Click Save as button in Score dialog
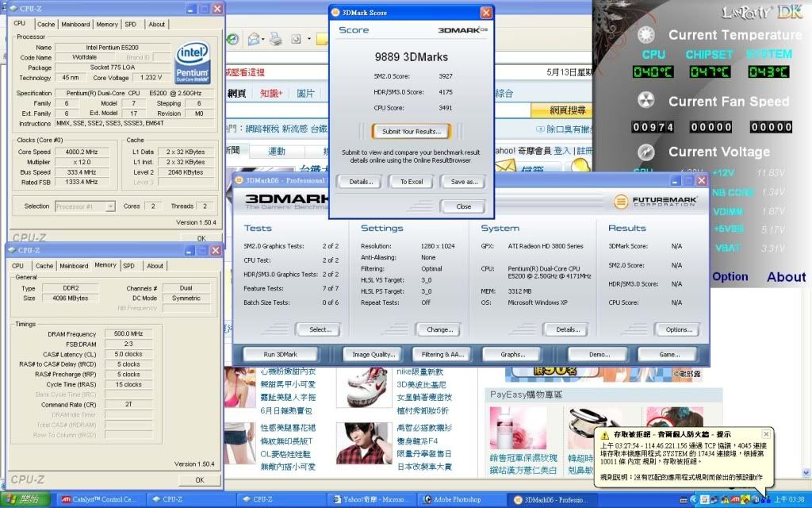Image resolution: width=812 pixels, height=508 pixels. [464, 182]
